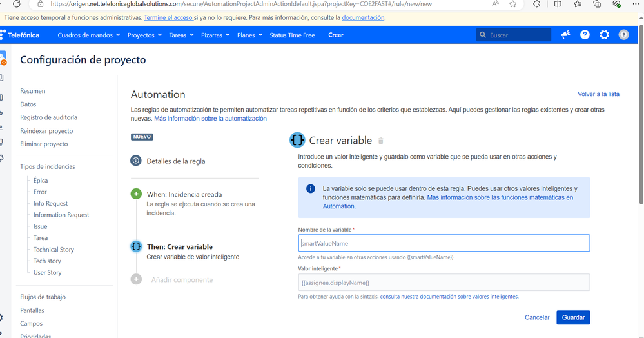The image size is (644, 338).
Task: Open Campos in the sidebar
Action: 31,323
